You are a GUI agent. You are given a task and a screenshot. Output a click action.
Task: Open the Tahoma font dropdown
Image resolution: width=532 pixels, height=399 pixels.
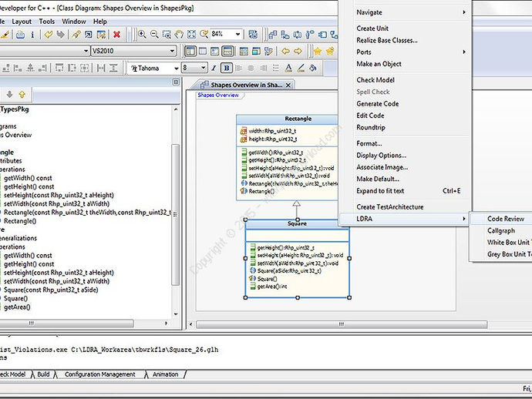(x=176, y=68)
